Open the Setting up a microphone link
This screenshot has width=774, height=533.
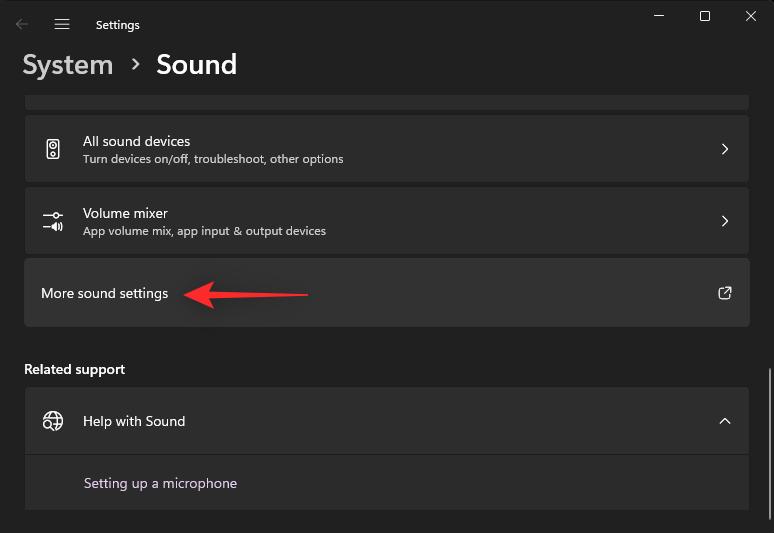click(160, 483)
